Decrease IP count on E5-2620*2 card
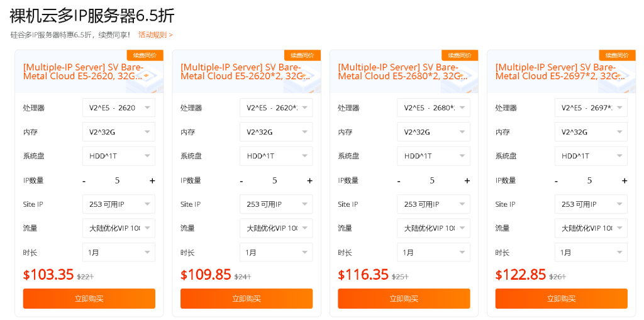644x320 pixels. (241, 181)
